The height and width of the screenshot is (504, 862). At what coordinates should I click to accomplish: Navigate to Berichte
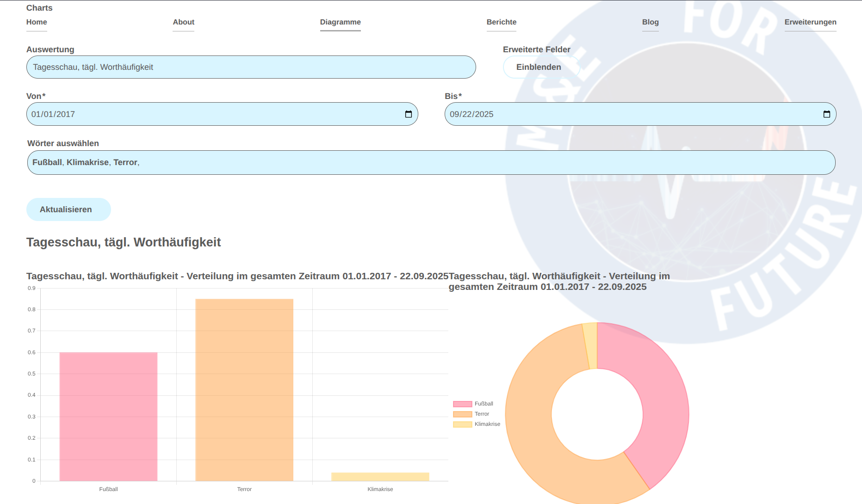point(501,22)
